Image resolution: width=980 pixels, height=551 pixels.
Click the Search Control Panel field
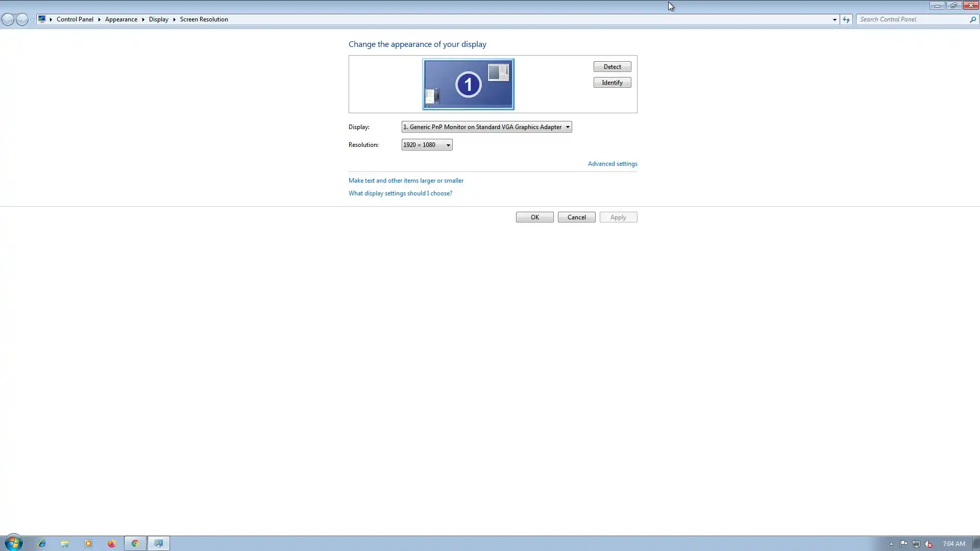pyautogui.click(x=913, y=19)
